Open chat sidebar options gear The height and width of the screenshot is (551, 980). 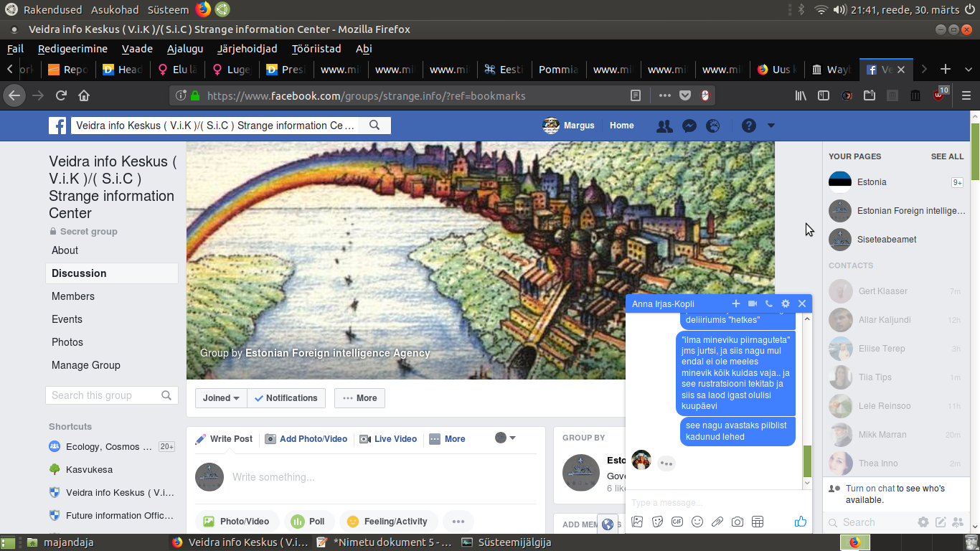(x=923, y=522)
